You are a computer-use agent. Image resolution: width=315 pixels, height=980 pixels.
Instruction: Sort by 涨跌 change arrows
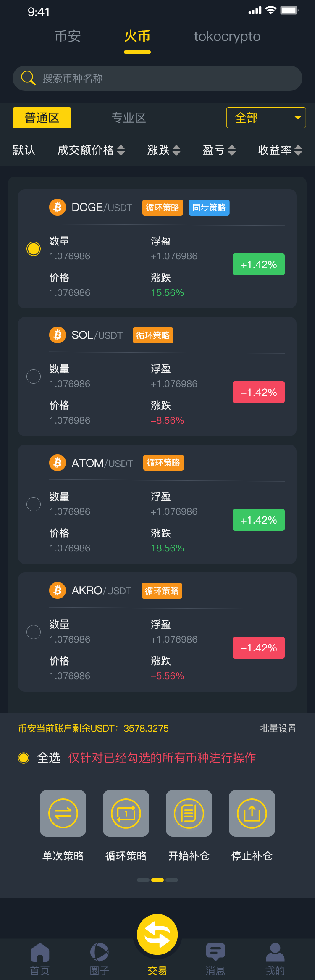[x=176, y=150]
